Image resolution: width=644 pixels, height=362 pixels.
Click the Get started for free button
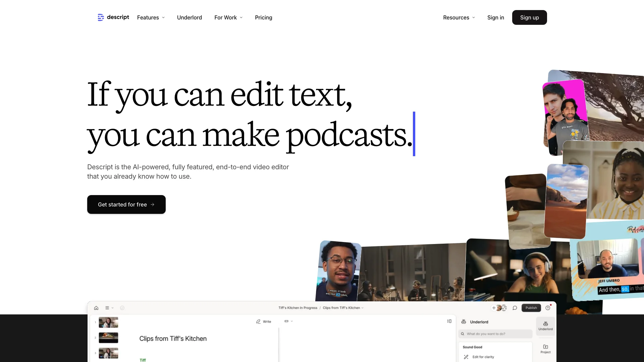click(126, 204)
